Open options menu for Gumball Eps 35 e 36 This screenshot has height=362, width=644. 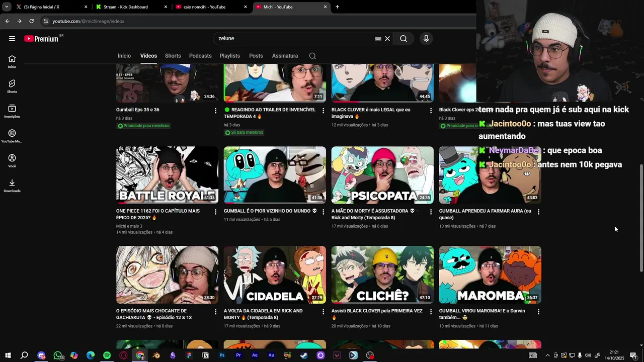pyautogui.click(x=216, y=111)
